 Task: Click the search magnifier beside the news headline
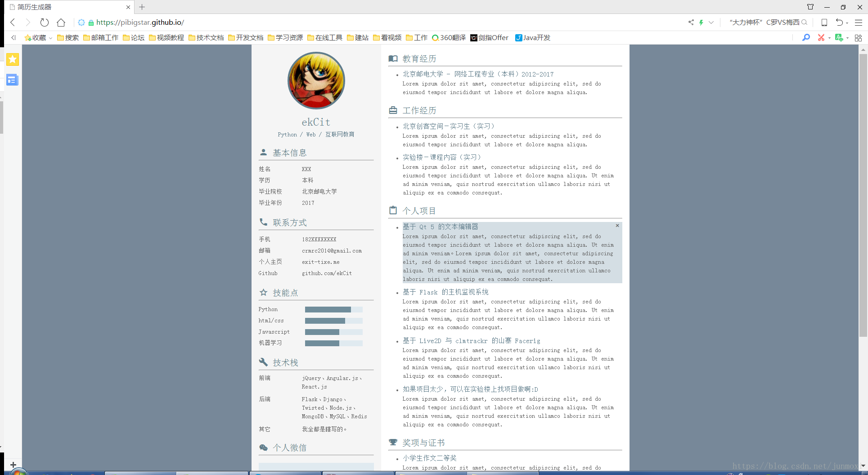coord(804,23)
